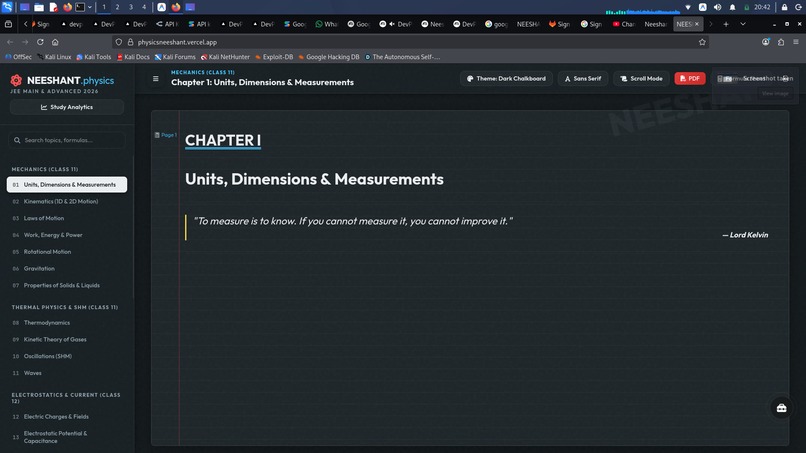Viewport: 806px width, 453px height.
Task: Switch to workspace 4
Action: 144,7
